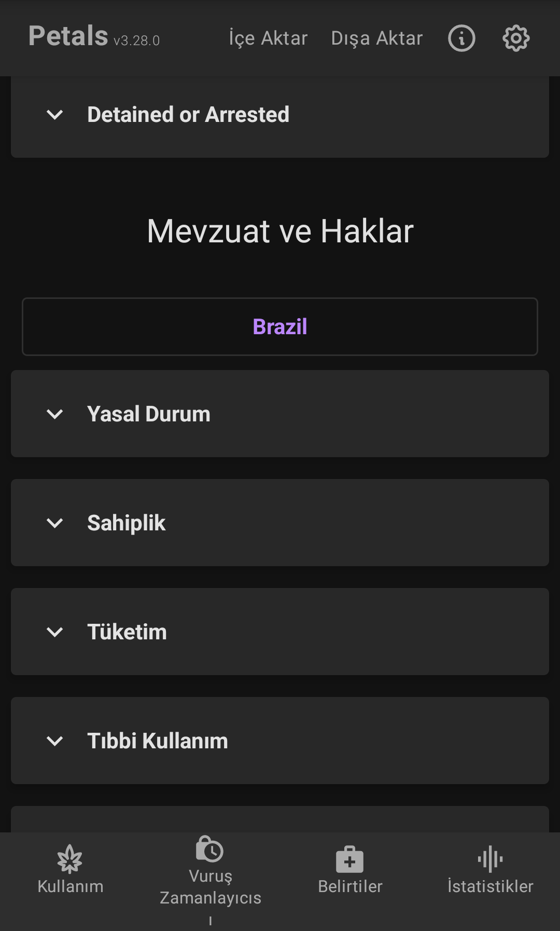Select Tıbbi Kullanım section title
The image size is (560, 931).
coord(158,741)
